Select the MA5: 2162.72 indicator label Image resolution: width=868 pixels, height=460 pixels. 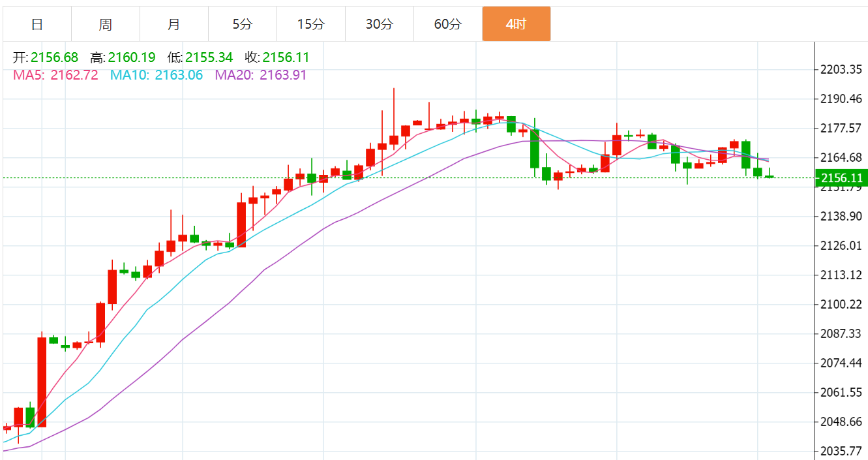coord(55,75)
